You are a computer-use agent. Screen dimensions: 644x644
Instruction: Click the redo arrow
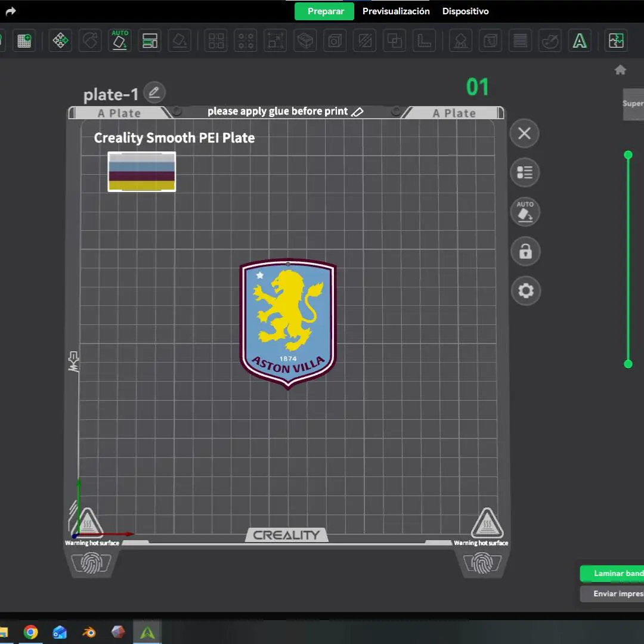[11, 11]
